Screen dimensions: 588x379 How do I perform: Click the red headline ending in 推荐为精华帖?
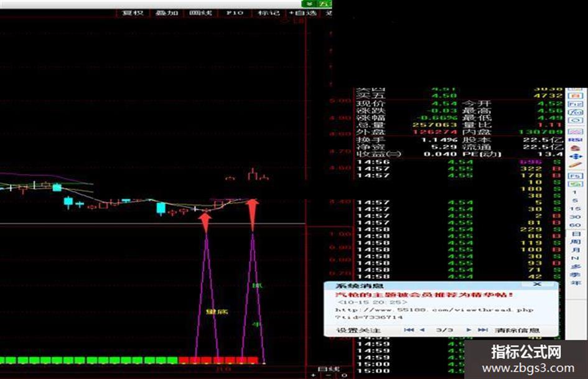coord(424,294)
